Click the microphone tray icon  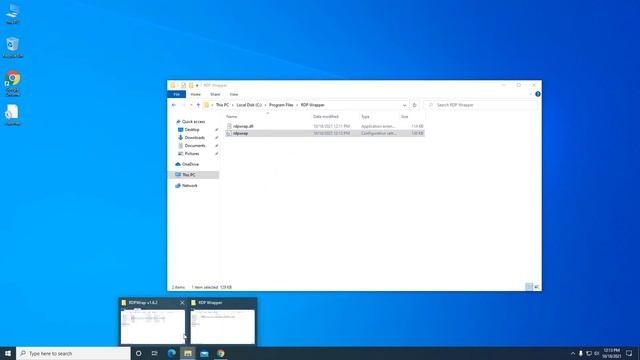point(581,353)
